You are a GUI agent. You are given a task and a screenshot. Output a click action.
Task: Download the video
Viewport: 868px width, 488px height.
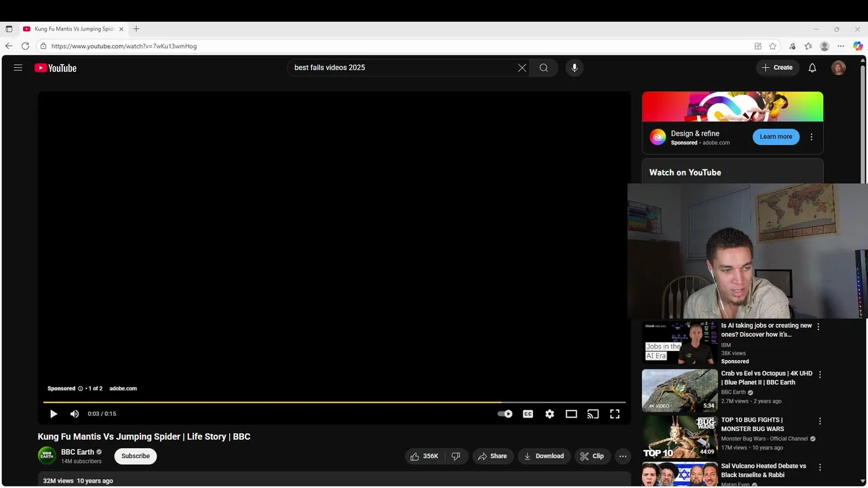click(544, 456)
